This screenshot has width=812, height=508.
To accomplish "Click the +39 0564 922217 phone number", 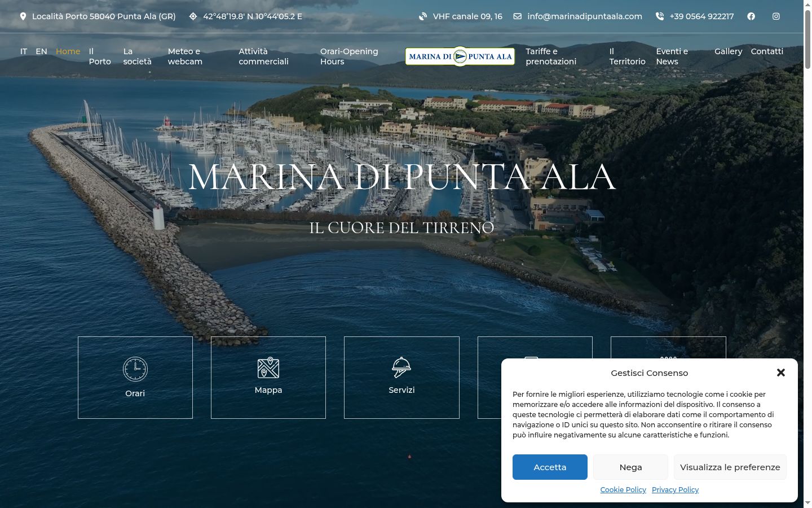I will tap(701, 16).
